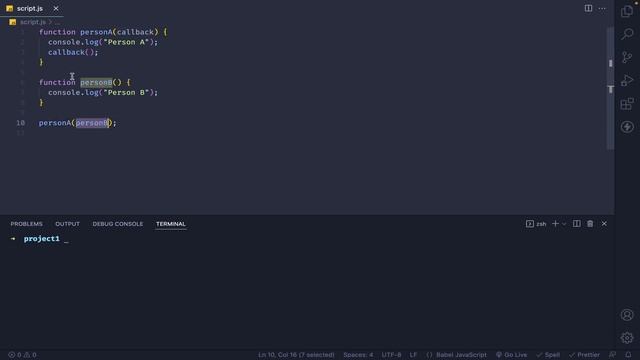Create a new terminal with plus icon
The image size is (640, 360).
[555, 224]
